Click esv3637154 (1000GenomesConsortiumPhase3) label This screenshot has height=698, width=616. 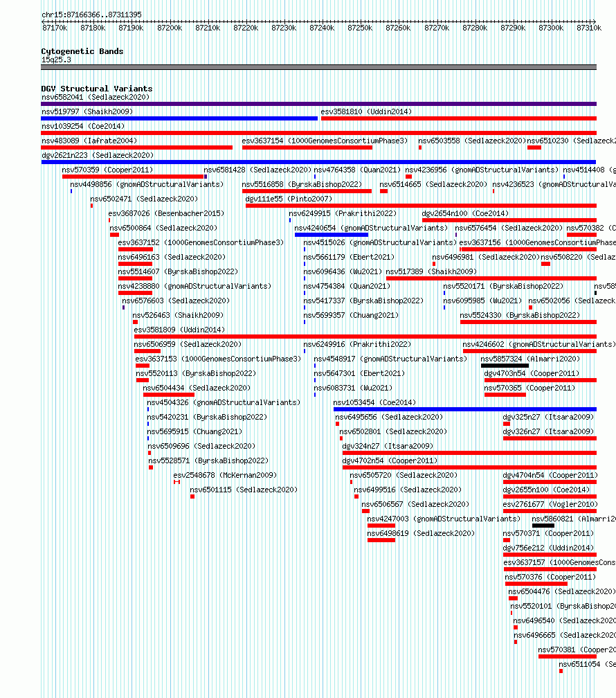[325, 141]
